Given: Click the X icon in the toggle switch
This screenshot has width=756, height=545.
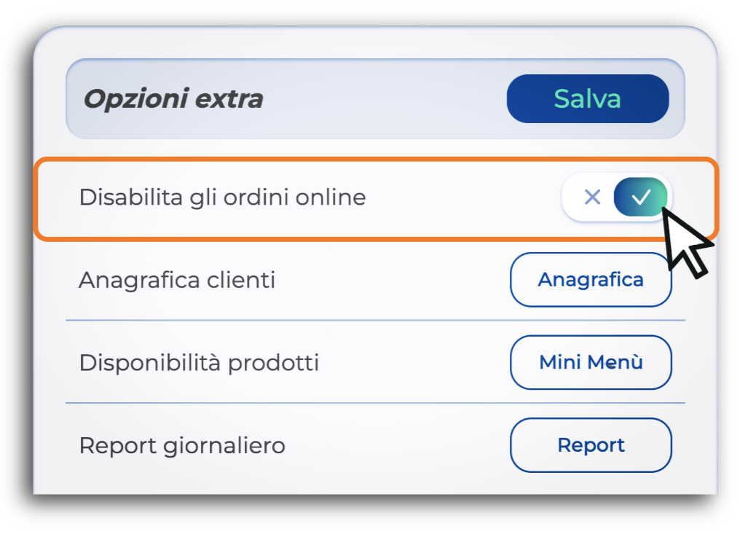Looking at the screenshot, I should click(x=592, y=197).
